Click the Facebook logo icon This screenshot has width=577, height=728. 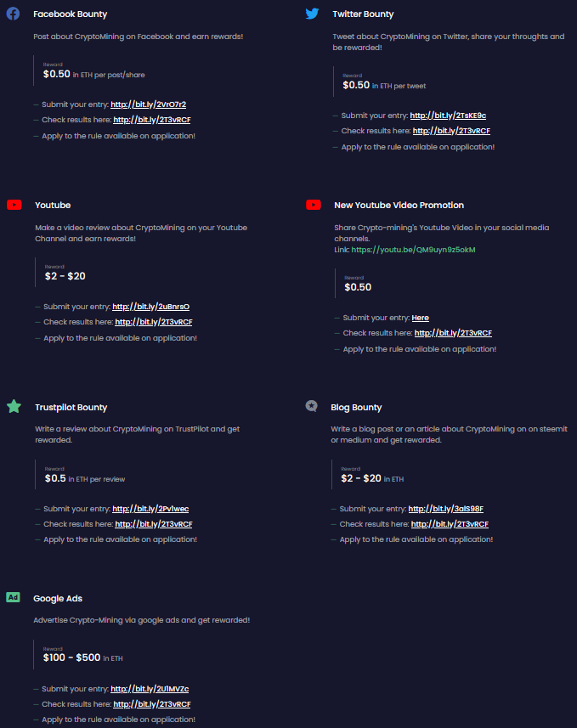coord(13,14)
